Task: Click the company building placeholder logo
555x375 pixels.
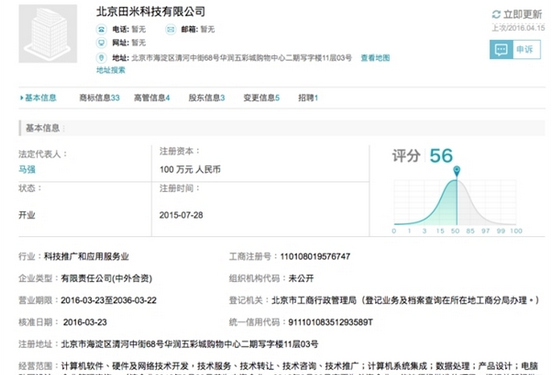Action: [x=48, y=34]
